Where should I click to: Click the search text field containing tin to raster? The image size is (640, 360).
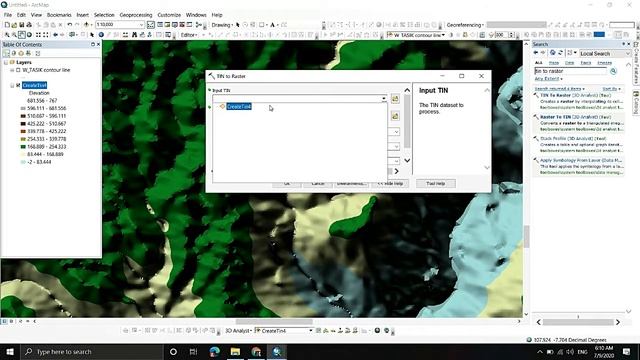tap(571, 71)
